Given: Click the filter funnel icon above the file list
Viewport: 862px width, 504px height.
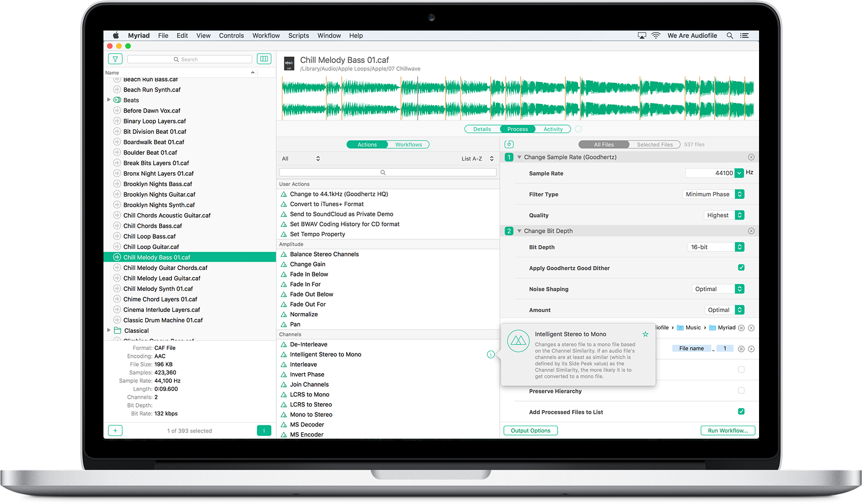Looking at the screenshot, I should point(115,59).
